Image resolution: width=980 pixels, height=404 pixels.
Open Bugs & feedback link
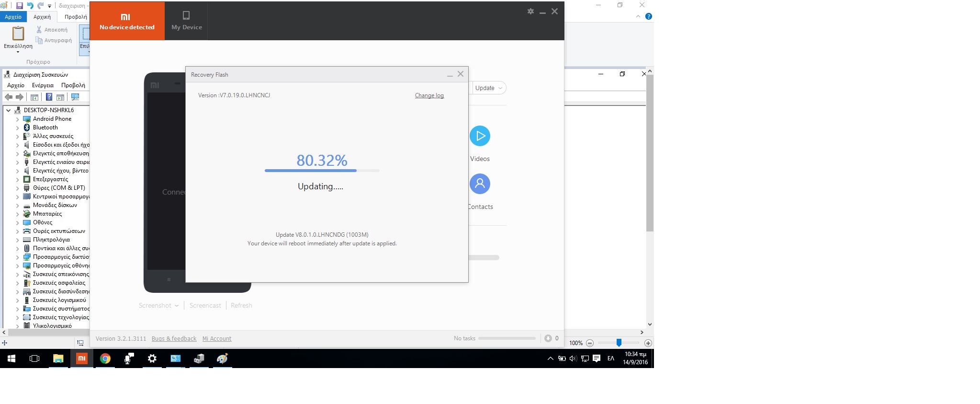(174, 339)
